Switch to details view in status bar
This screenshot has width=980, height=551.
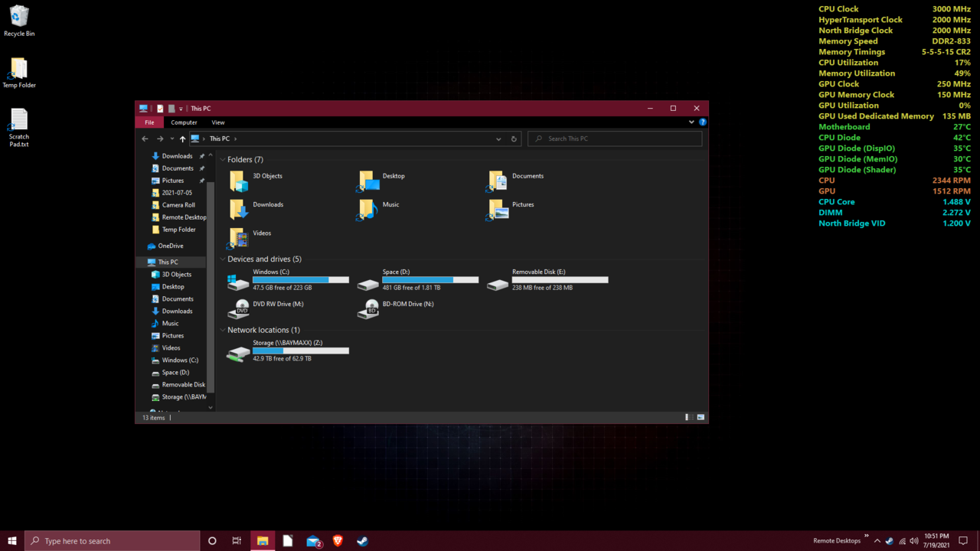point(689,418)
